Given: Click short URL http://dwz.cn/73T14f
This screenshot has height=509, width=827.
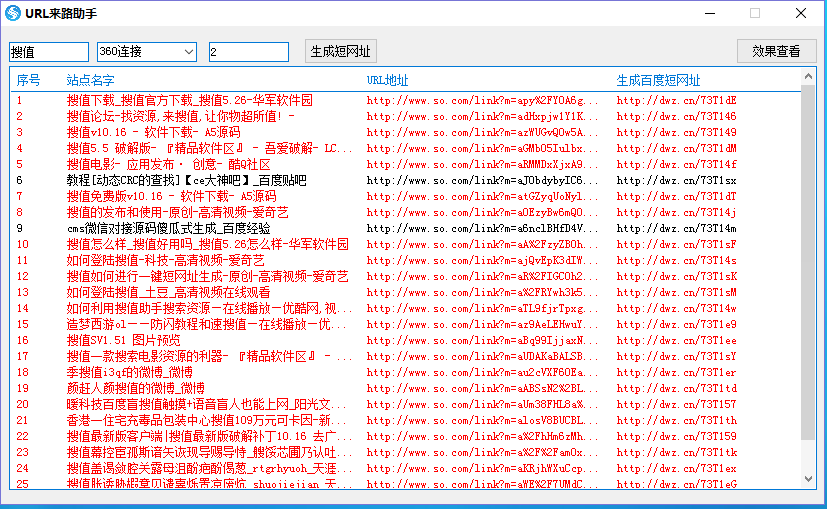Looking at the screenshot, I should pyautogui.click(x=676, y=164).
